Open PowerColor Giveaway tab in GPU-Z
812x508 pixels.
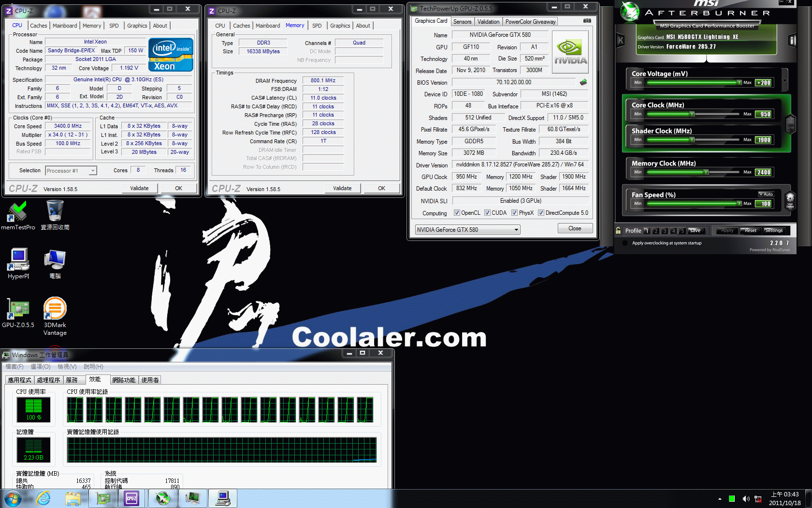530,22
